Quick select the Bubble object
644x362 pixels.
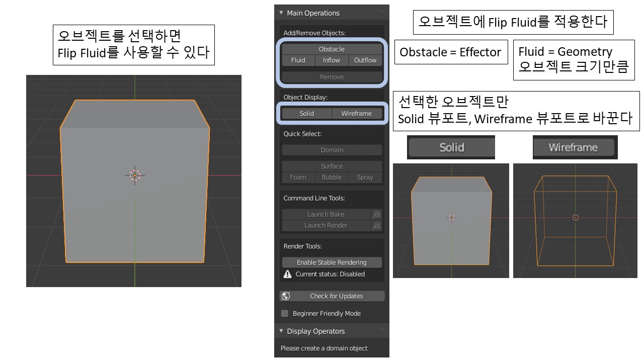click(332, 177)
